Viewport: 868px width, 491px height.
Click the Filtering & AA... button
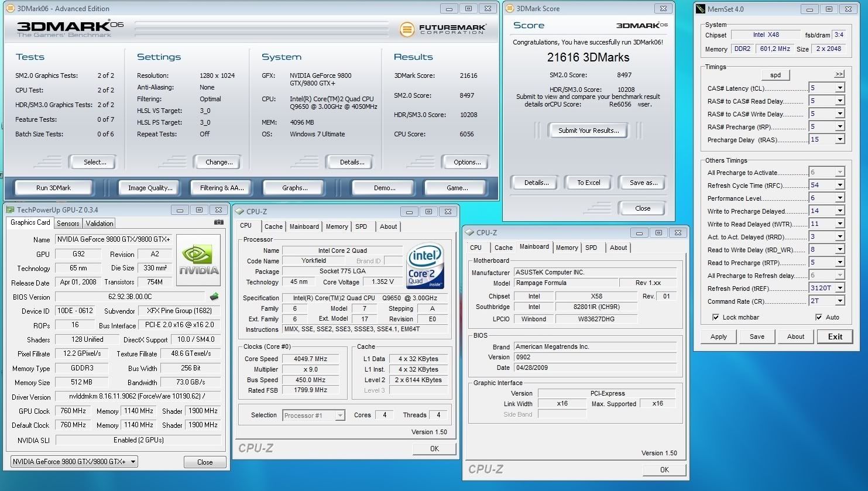(222, 188)
